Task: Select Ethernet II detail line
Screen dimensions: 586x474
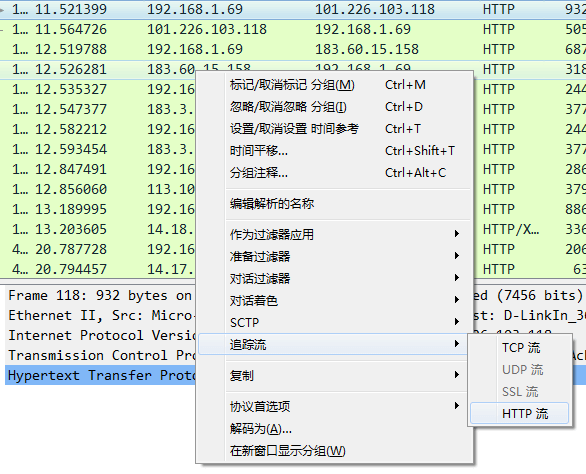Action: pos(100,316)
